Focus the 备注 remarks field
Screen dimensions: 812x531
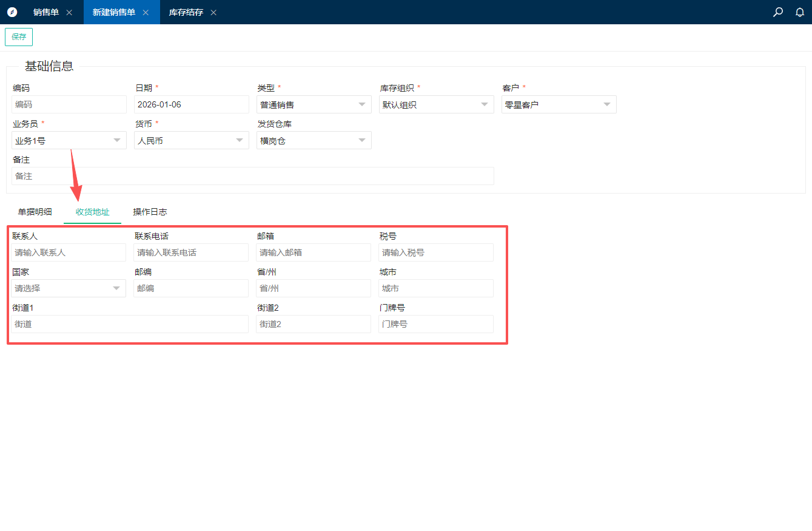click(x=252, y=176)
